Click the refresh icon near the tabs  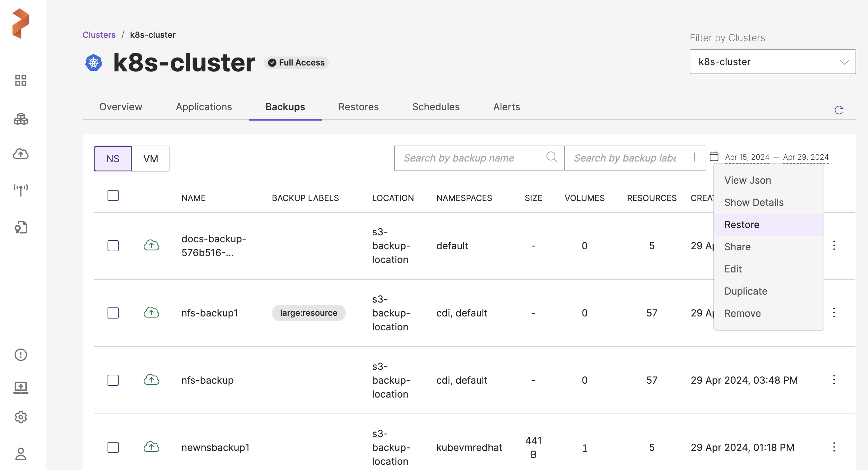pos(839,110)
